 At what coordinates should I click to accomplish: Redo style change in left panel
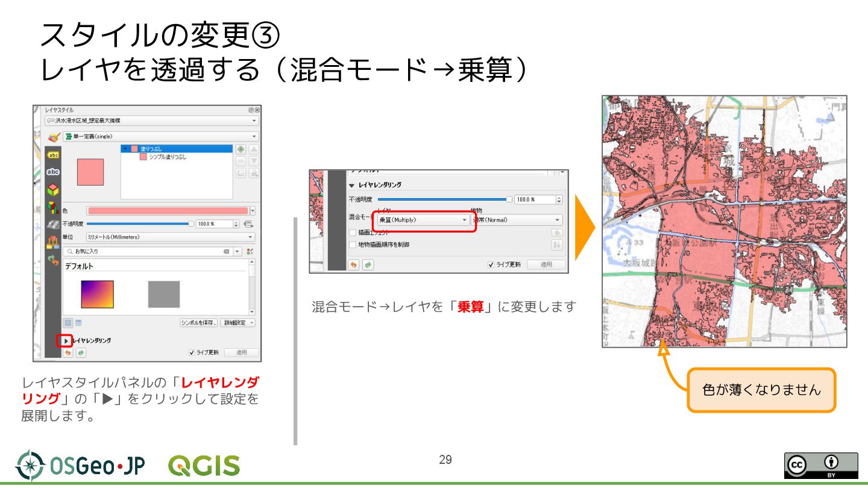(x=81, y=353)
